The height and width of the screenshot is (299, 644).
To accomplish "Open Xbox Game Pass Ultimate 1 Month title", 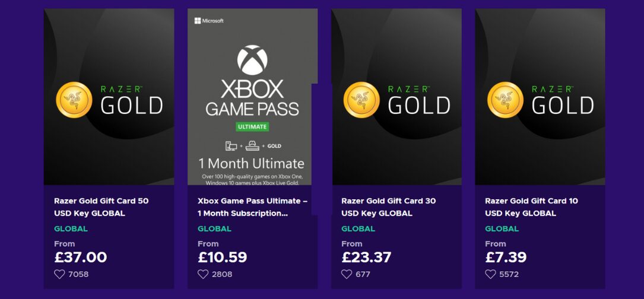I will (x=252, y=207).
